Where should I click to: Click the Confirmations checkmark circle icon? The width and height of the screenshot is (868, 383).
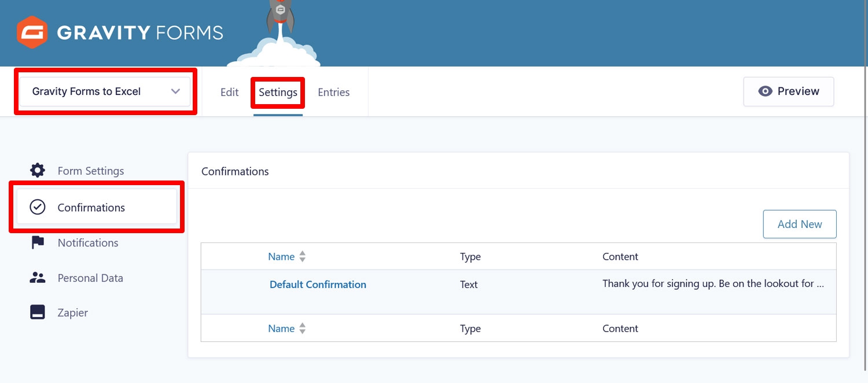pyautogui.click(x=38, y=207)
